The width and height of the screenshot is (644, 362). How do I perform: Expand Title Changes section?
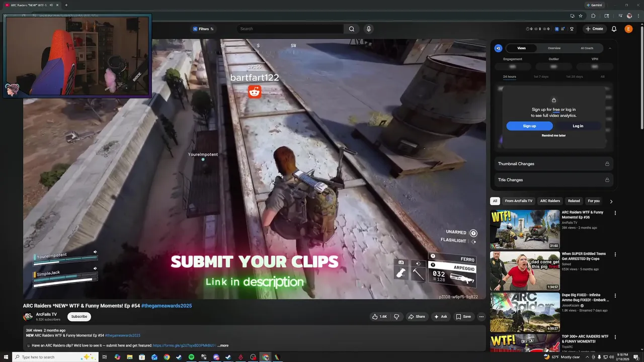tap(553, 180)
